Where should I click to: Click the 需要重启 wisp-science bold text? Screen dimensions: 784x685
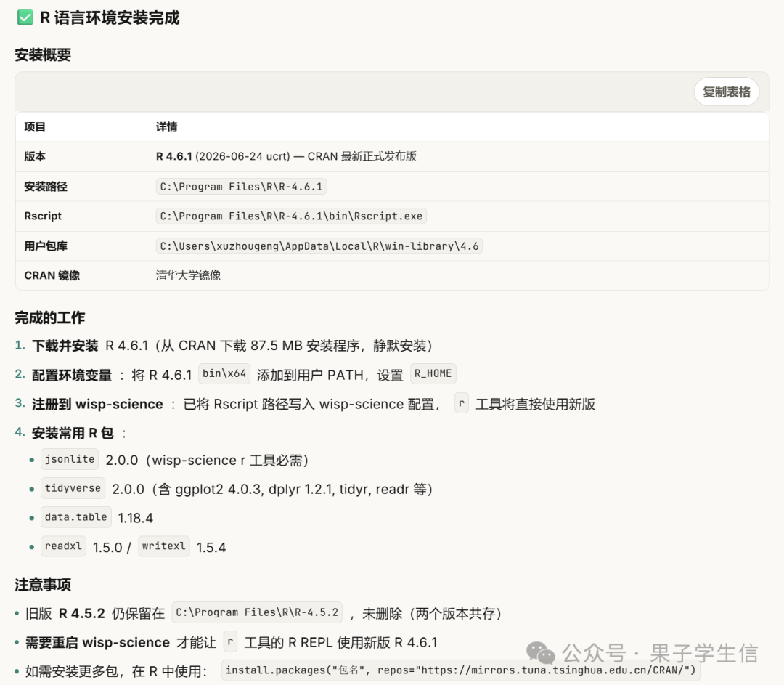click(x=97, y=642)
